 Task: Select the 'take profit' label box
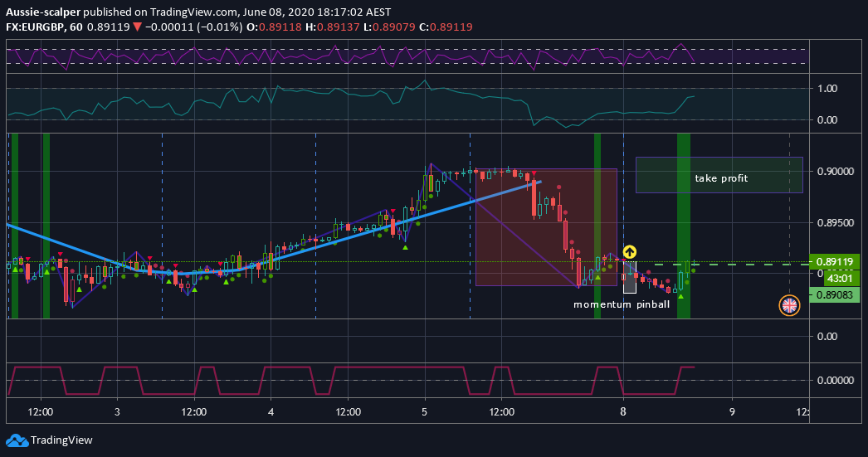point(719,175)
